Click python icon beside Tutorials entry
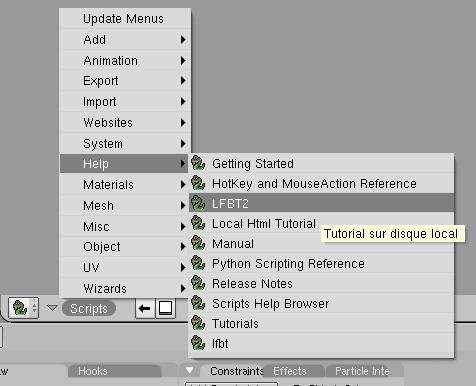Viewport: 476px width, 386px height. tap(198, 323)
